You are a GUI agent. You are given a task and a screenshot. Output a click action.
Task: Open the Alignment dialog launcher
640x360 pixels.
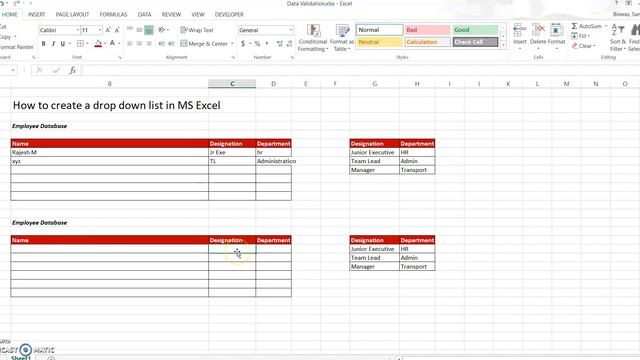tap(233, 58)
